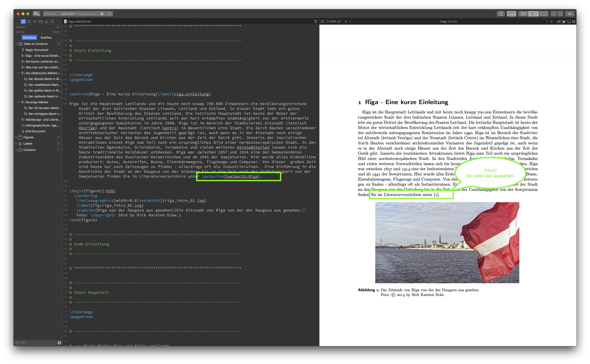Click the Filter input field
This screenshot has height=364, width=590.
tap(36, 343)
